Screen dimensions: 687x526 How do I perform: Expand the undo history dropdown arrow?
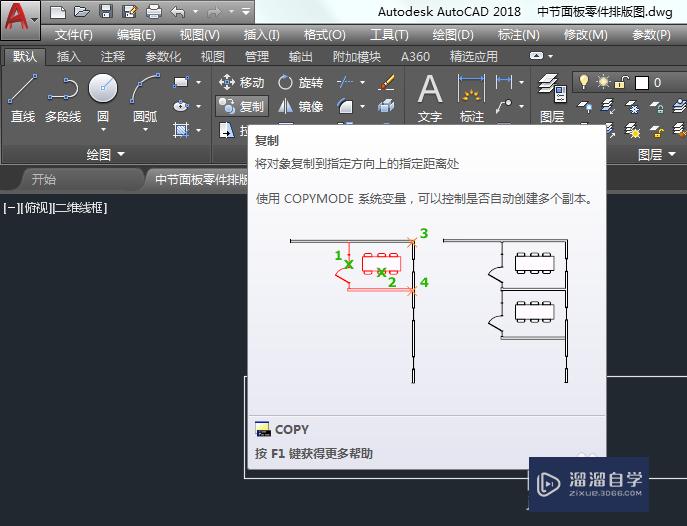click(195, 12)
